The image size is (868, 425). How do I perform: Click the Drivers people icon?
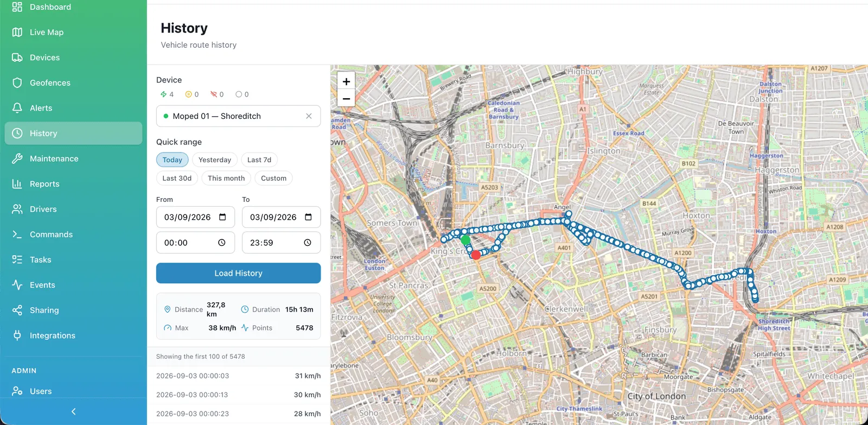pyautogui.click(x=17, y=209)
